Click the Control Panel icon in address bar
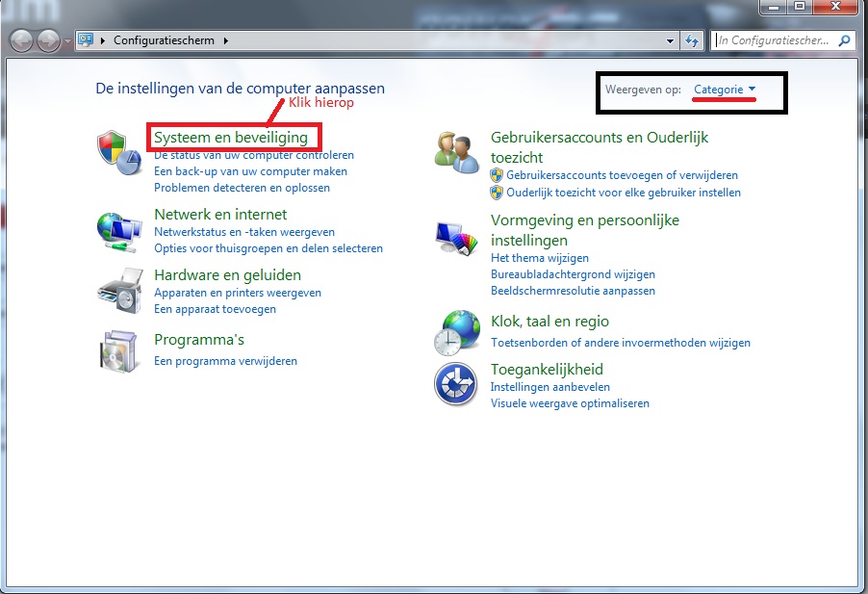 (x=86, y=39)
